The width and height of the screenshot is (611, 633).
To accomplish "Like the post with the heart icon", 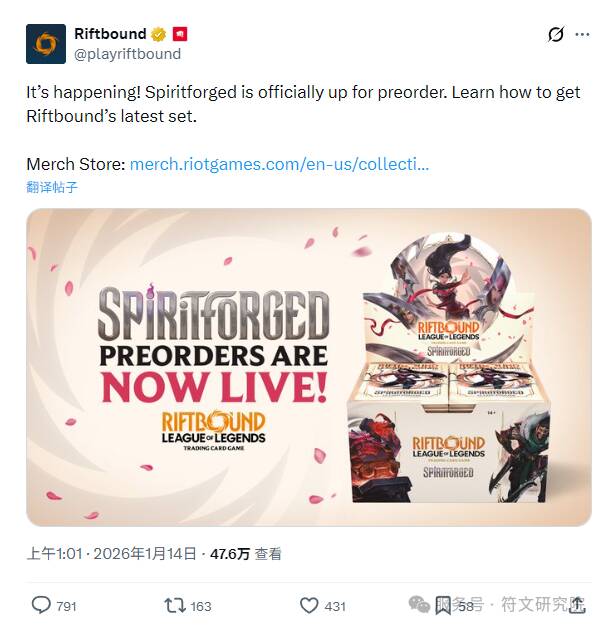I will click(x=309, y=606).
